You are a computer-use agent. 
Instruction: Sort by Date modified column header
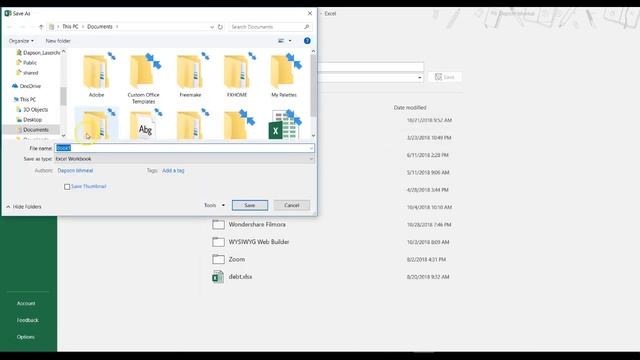pyautogui.click(x=410, y=108)
